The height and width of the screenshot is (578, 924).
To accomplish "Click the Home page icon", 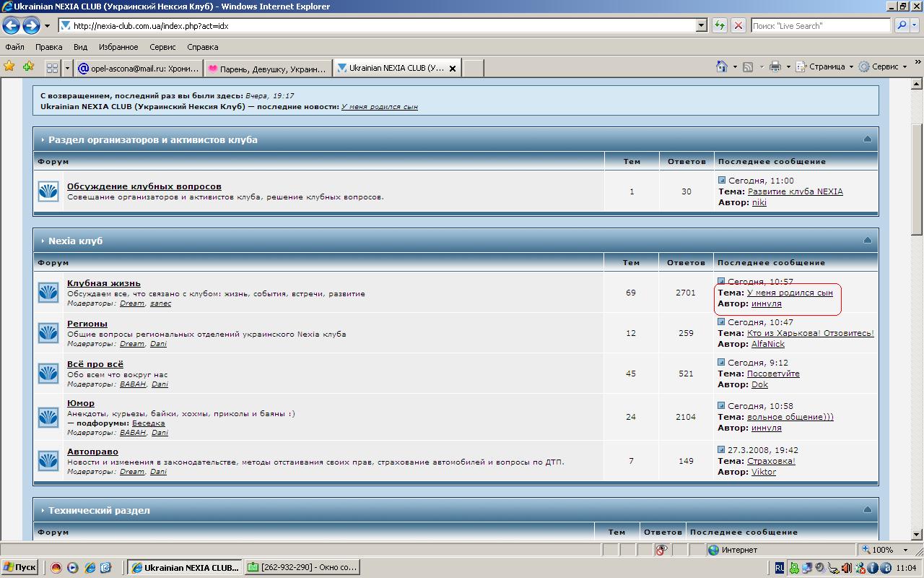I will click(721, 66).
